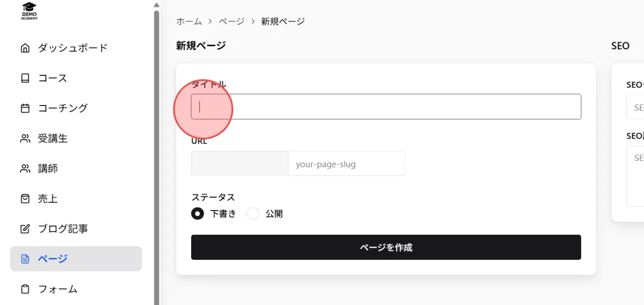Click the SEO title input field
Image resolution: width=644 pixels, height=305 pixels.
coord(635,108)
